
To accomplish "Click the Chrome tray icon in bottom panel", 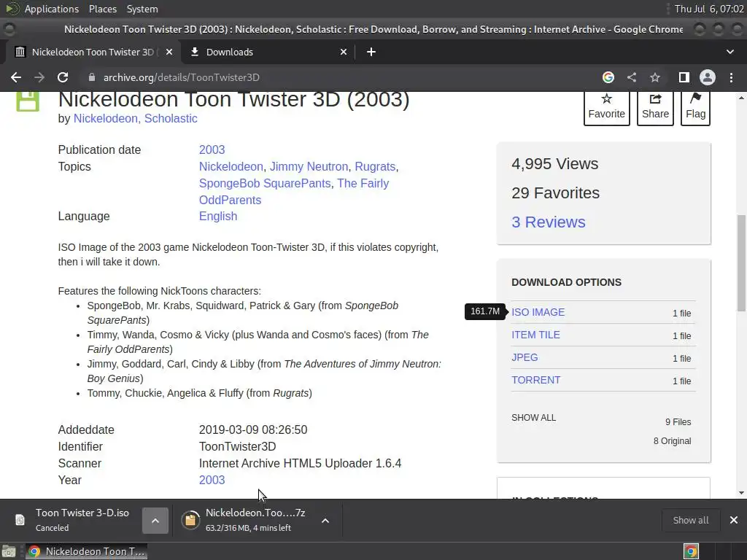I will [x=691, y=551].
